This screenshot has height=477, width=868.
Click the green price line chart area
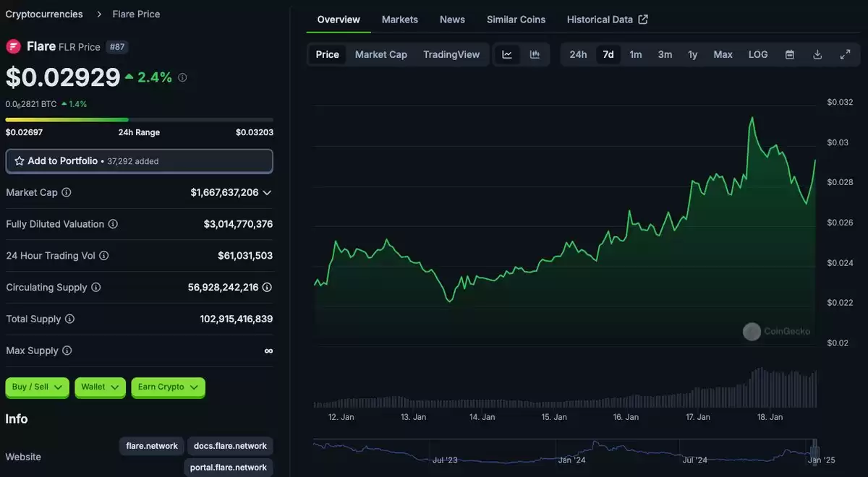pyautogui.click(x=564, y=231)
